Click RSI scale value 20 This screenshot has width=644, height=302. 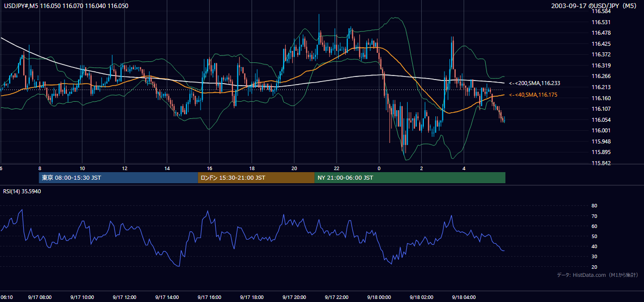[594, 267]
